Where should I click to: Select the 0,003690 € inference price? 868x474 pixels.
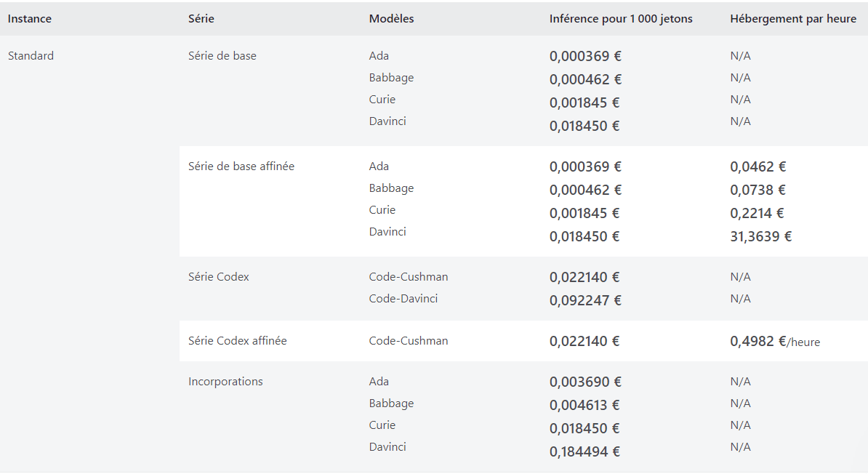585,382
